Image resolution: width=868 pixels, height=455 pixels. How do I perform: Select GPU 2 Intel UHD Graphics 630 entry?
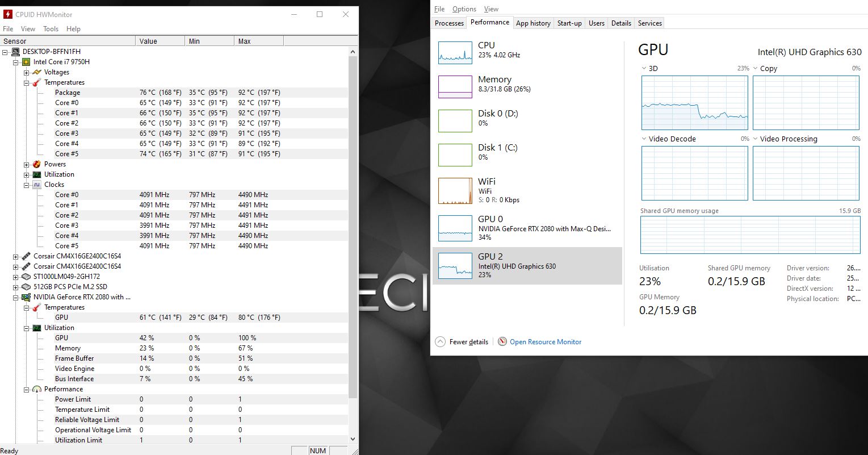[527, 266]
